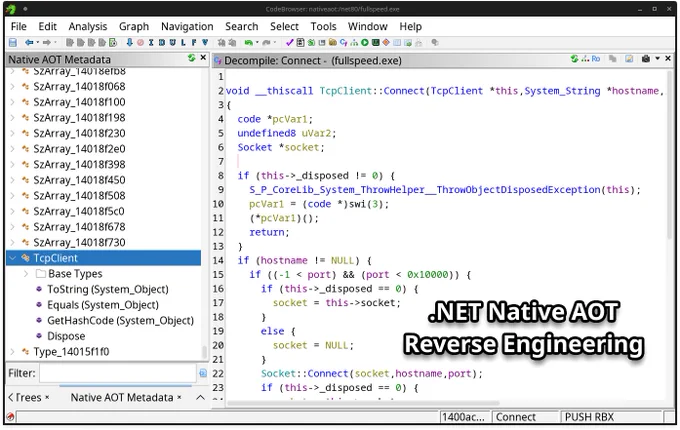Click the green run/play toolbar icon
The width and height of the screenshot is (680, 430).
[x=365, y=42]
